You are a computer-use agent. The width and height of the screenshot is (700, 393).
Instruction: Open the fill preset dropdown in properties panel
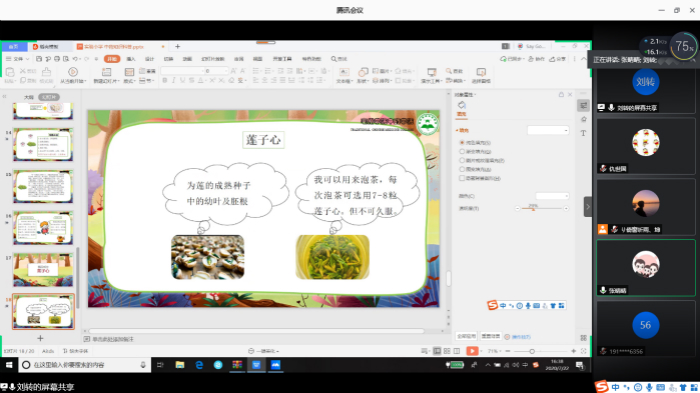click(x=548, y=130)
